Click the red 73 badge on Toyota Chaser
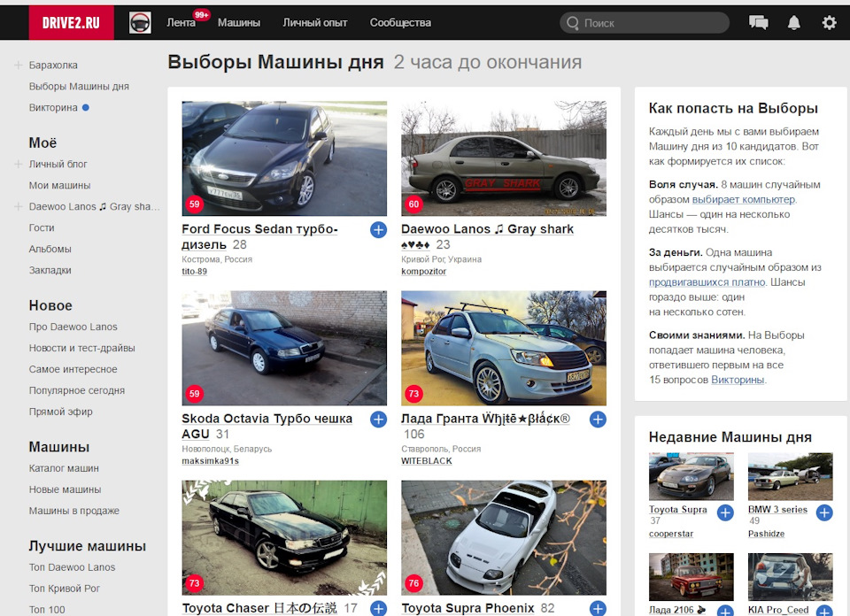Image resolution: width=850 pixels, height=616 pixels. click(194, 583)
